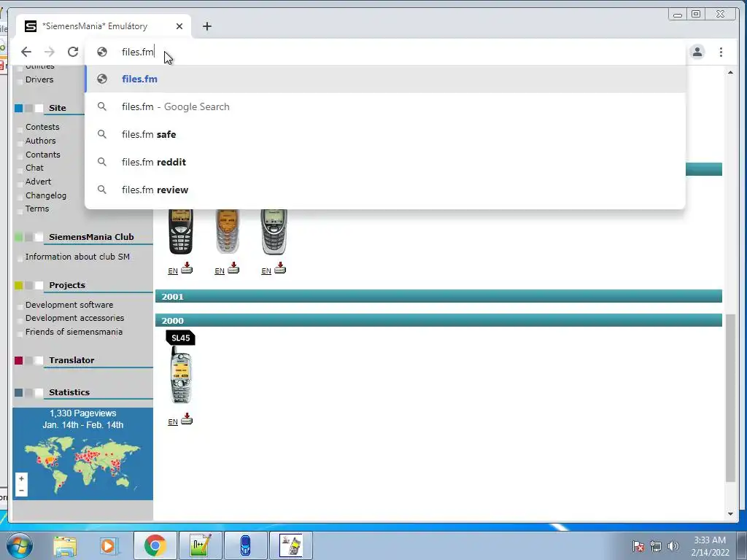Click the Forward navigation arrow
Image resolution: width=747 pixels, height=560 pixels.
(x=50, y=52)
